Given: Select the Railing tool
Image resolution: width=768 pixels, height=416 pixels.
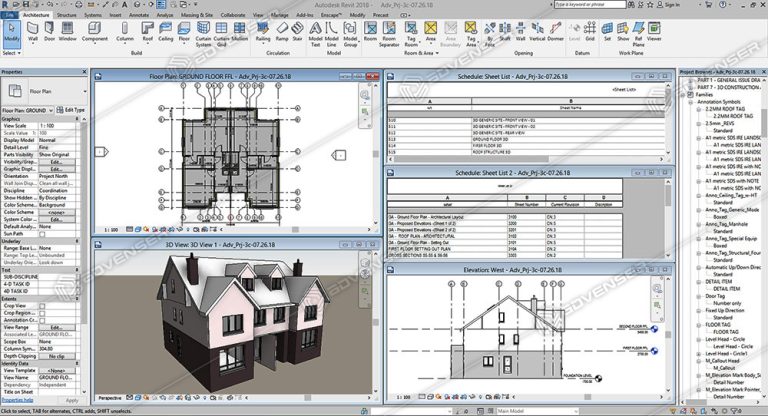Looking at the screenshot, I should (263, 31).
